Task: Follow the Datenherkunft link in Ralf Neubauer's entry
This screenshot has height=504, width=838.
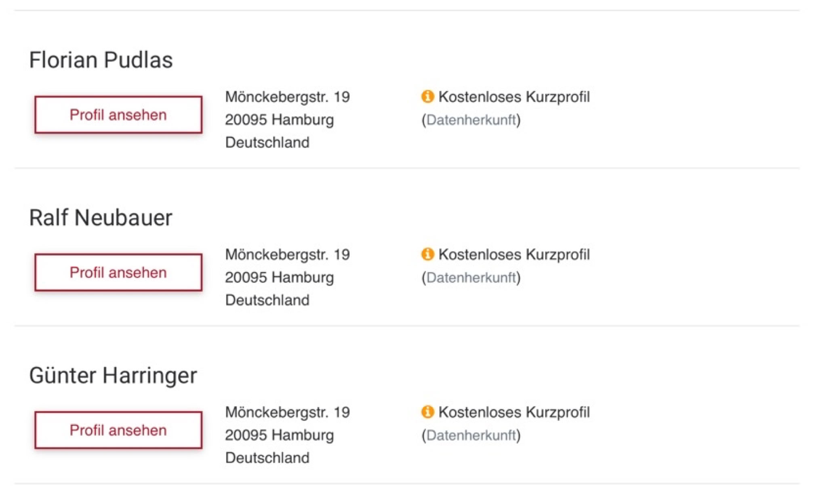Action: click(471, 277)
